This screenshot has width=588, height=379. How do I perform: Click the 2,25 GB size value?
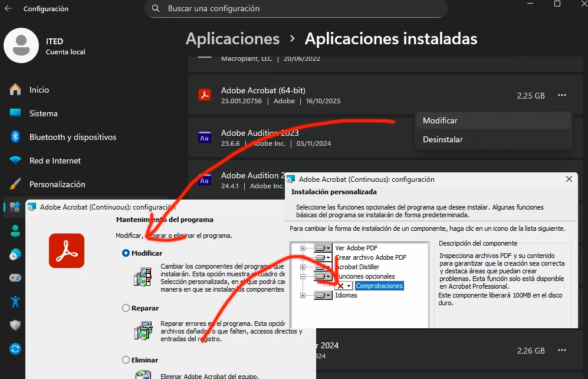pyautogui.click(x=531, y=96)
